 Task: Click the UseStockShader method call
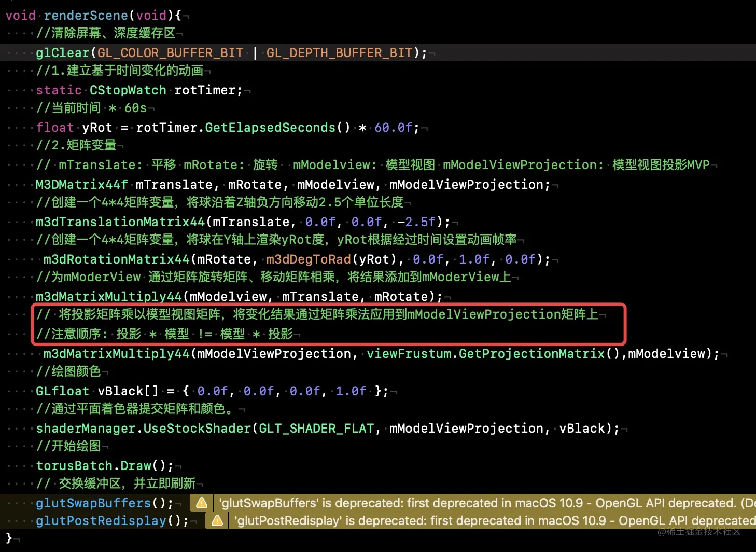point(197,428)
